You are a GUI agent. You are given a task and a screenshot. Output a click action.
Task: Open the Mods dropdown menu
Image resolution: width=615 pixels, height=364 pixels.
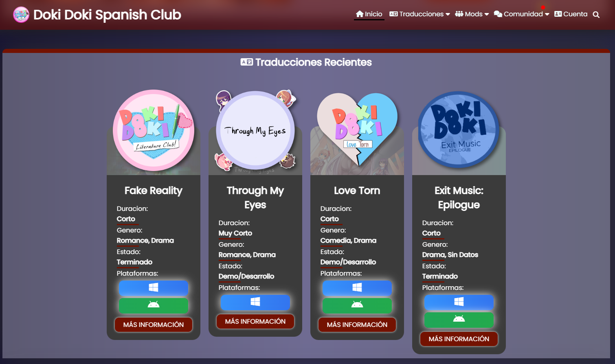coord(472,14)
